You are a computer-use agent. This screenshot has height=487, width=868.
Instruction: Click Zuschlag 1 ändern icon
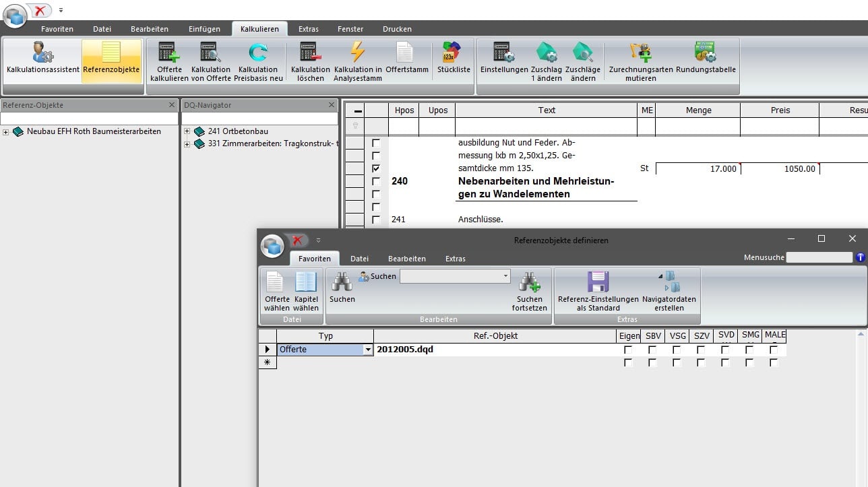click(546, 61)
